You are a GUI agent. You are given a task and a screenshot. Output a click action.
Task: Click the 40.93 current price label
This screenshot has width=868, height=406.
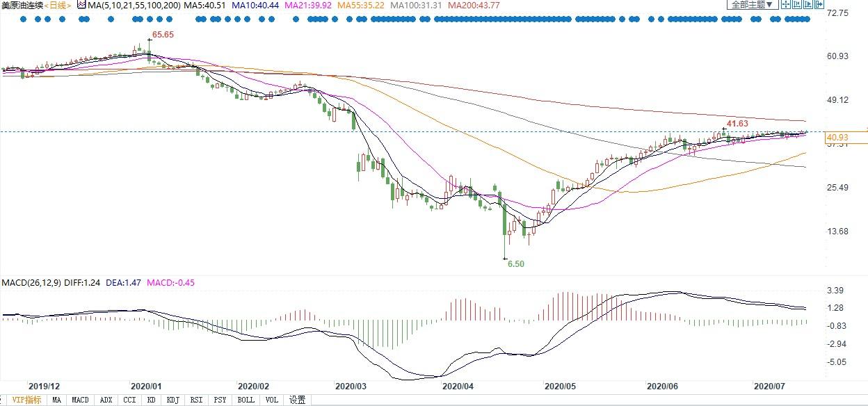pyautogui.click(x=837, y=138)
